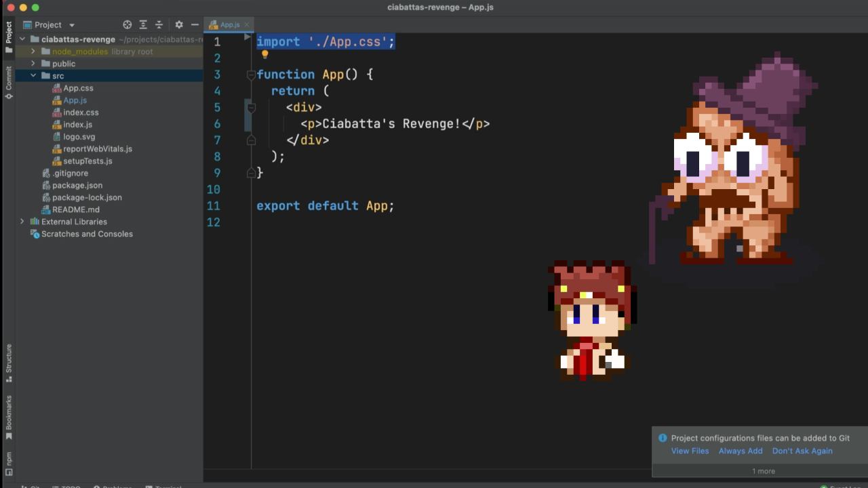Click line number 11 in the gutter
Viewport: 868px width, 488px height.
click(214, 206)
